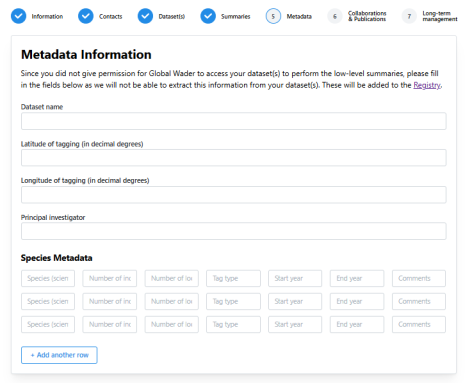Image resolution: width=472 pixels, height=383 pixels.
Task: Focus third row End year field
Action: point(357,324)
